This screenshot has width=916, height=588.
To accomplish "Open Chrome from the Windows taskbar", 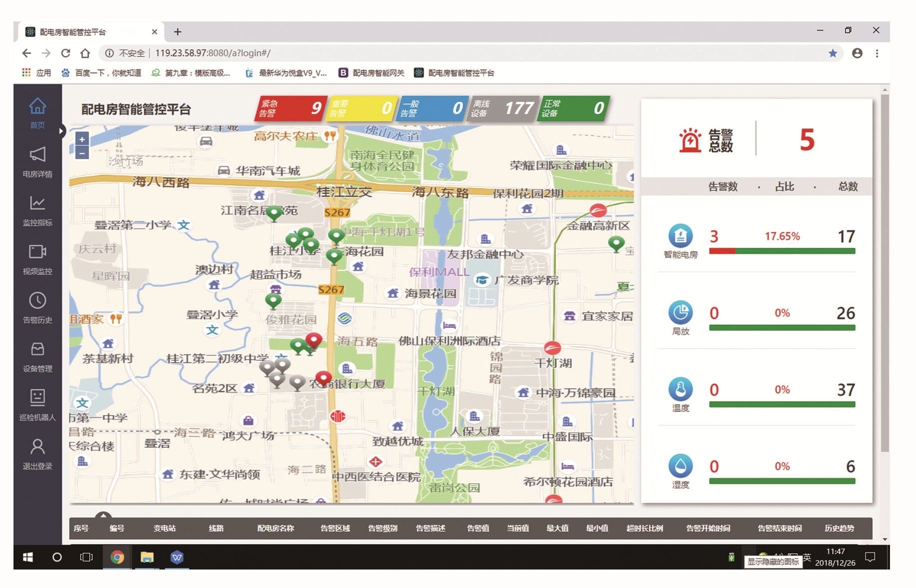I will click(x=117, y=557).
